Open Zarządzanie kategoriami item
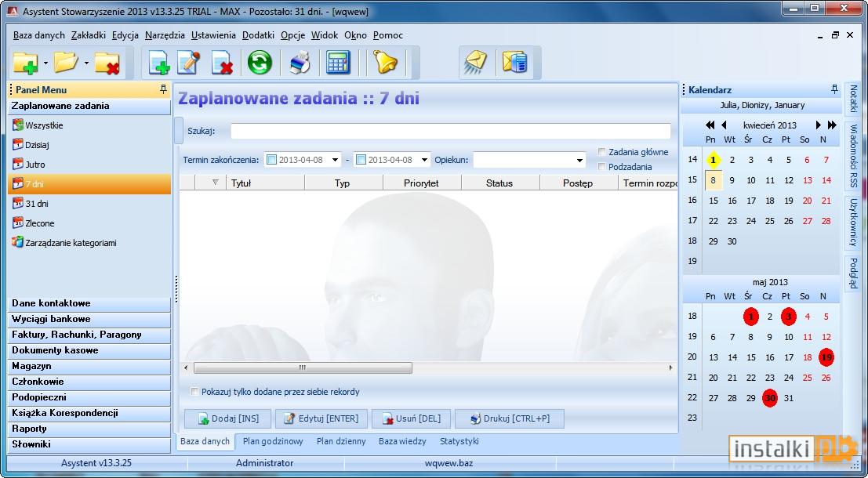The width and height of the screenshot is (868, 478). pos(64,242)
